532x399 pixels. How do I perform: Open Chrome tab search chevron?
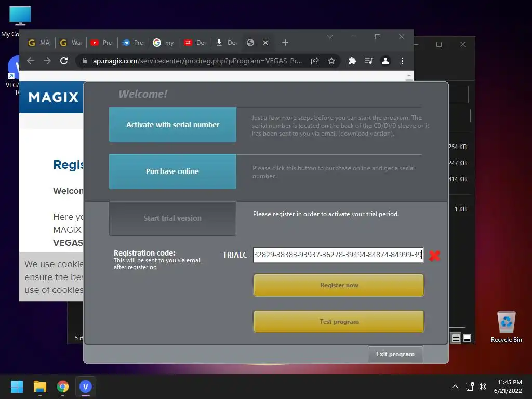[330, 37]
